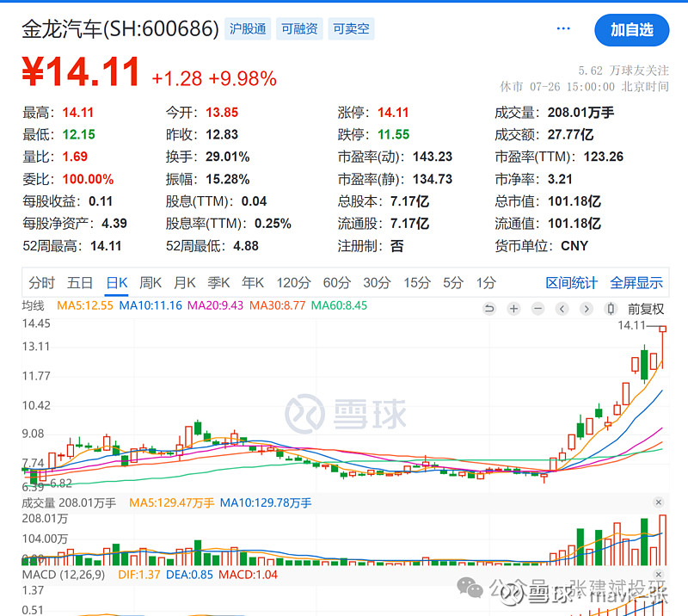
Task: Click the MA5:12.55 moving average label
Action: pyautogui.click(x=85, y=305)
